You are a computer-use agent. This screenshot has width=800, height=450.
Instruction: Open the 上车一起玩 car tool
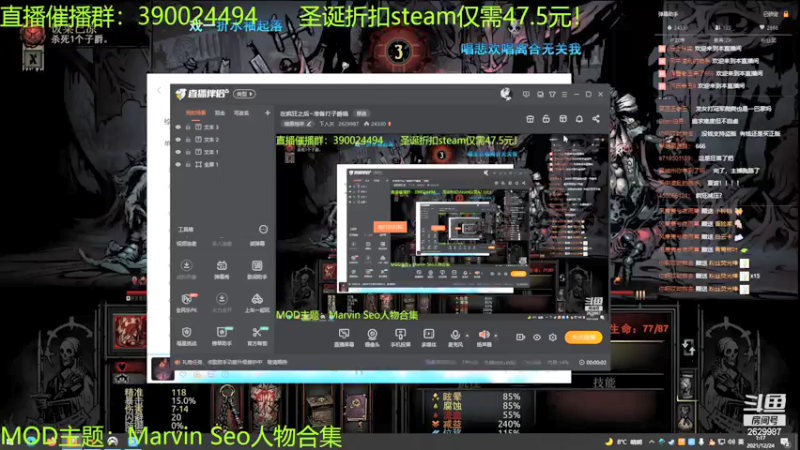tap(257, 303)
